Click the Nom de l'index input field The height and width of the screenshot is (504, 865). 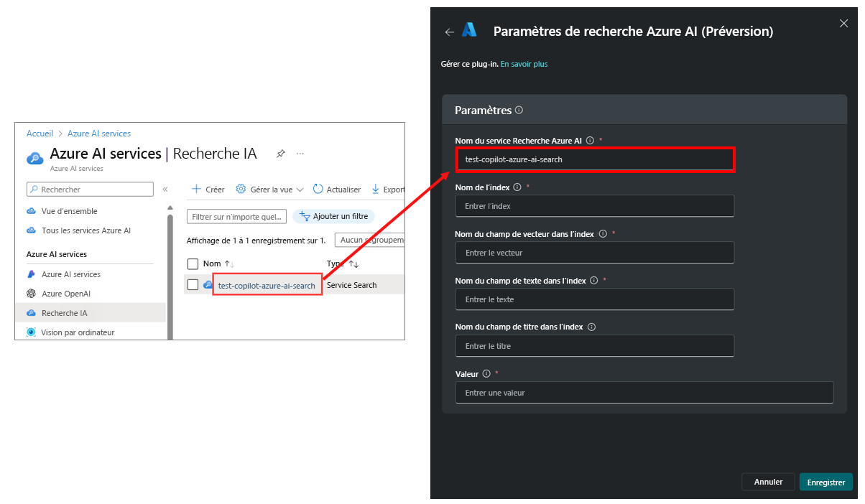[595, 205]
